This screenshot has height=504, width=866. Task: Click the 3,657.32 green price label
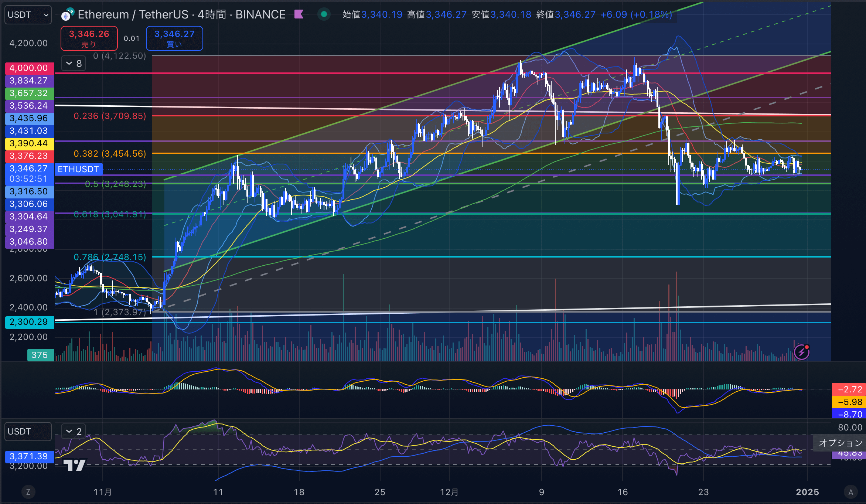coord(29,93)
